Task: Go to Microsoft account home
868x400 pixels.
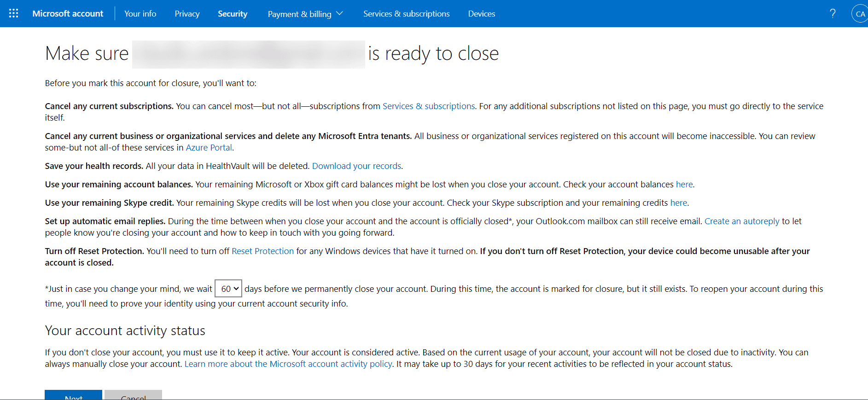Action: [68, 13]
